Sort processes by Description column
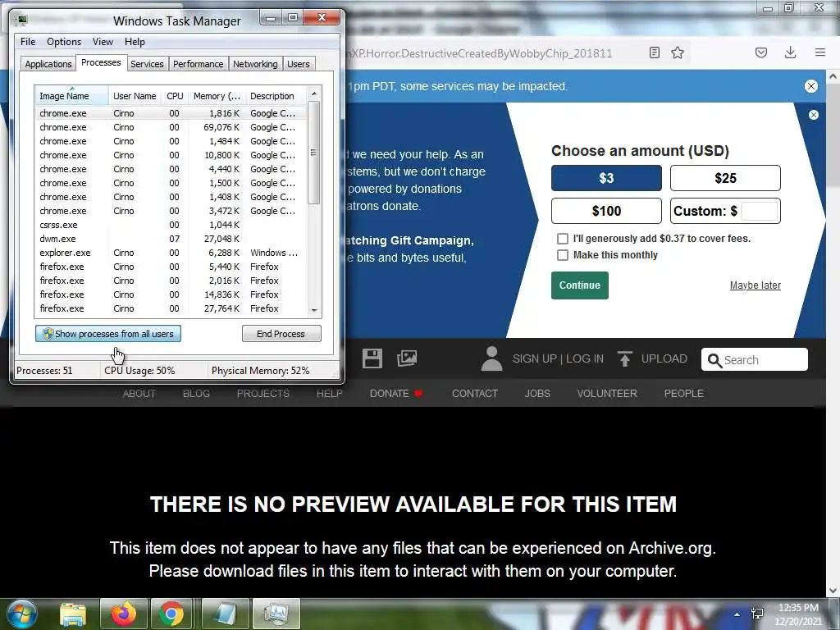 (276, 96)
